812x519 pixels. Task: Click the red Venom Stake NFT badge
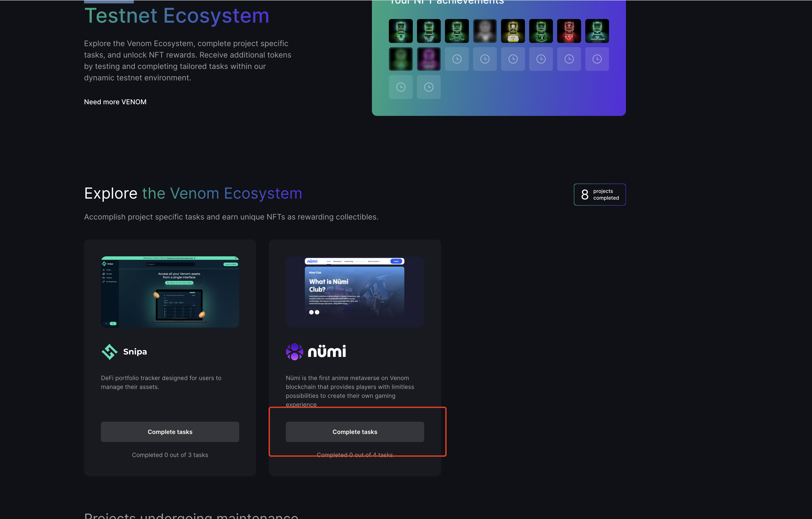point(569,31)
